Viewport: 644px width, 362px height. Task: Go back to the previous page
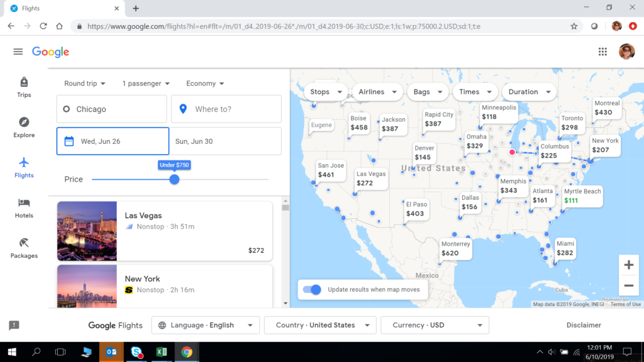coord(11,26)
